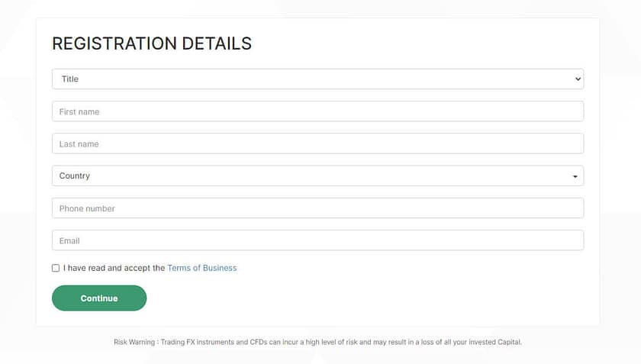This screenshot has height=364, width=641.
Task: Focus the First name input field
Action: pyautogui.click(x=317, y=111)
